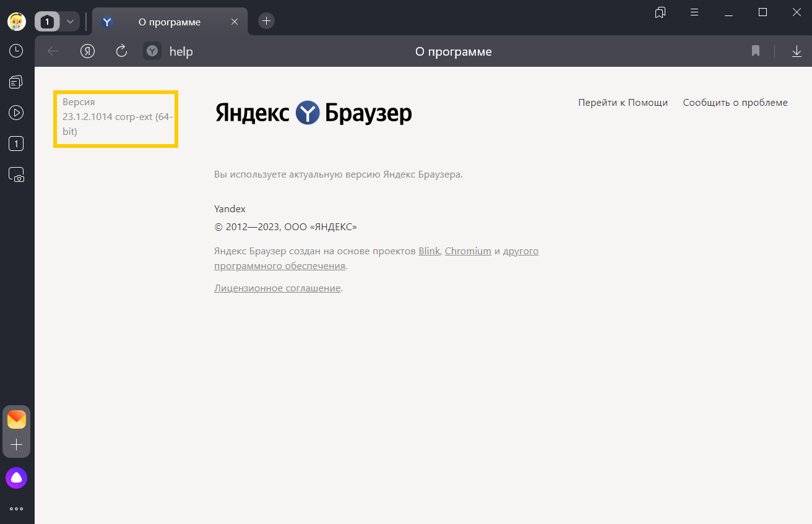Open Yandex Mail icon in sidebar
The image size is (812, 524).
tap(17, 419)
